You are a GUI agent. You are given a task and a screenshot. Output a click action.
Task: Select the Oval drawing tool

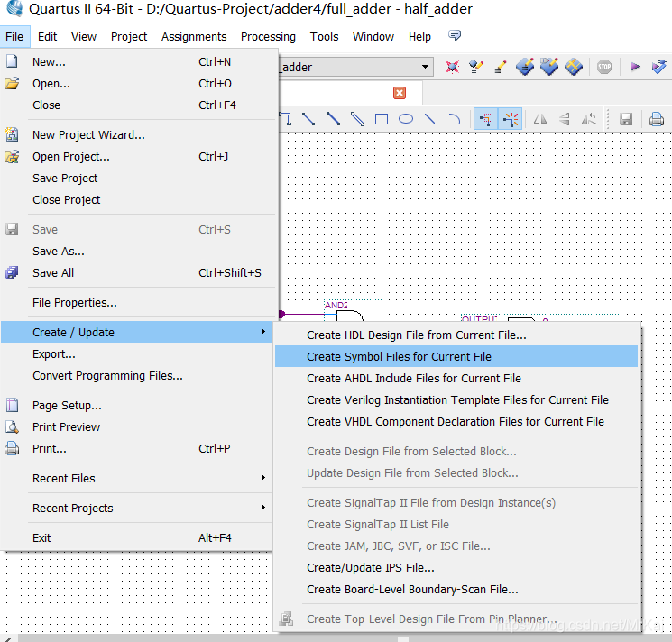click(x=406, y=119)
